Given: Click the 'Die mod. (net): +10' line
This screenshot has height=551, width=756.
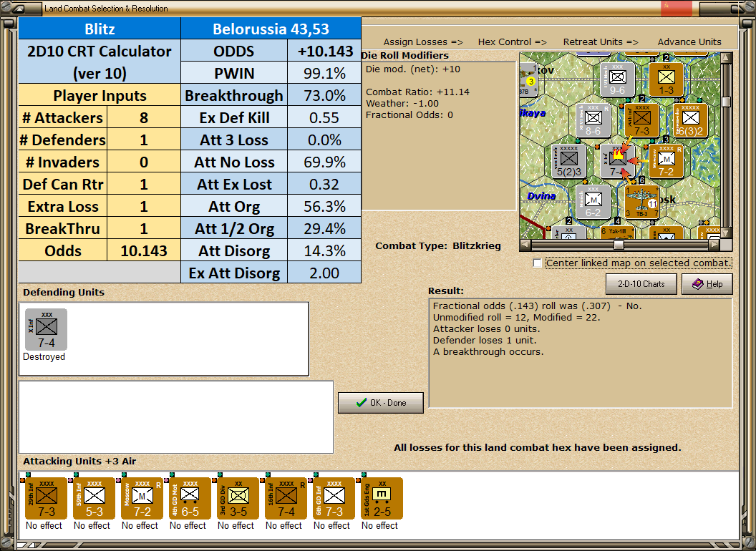Looking at the screenshot, I should click(x=412, y=69).
